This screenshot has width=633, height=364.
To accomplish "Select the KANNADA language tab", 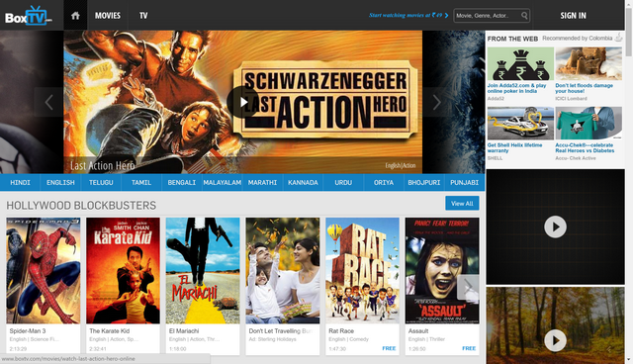I will [303, 182].
